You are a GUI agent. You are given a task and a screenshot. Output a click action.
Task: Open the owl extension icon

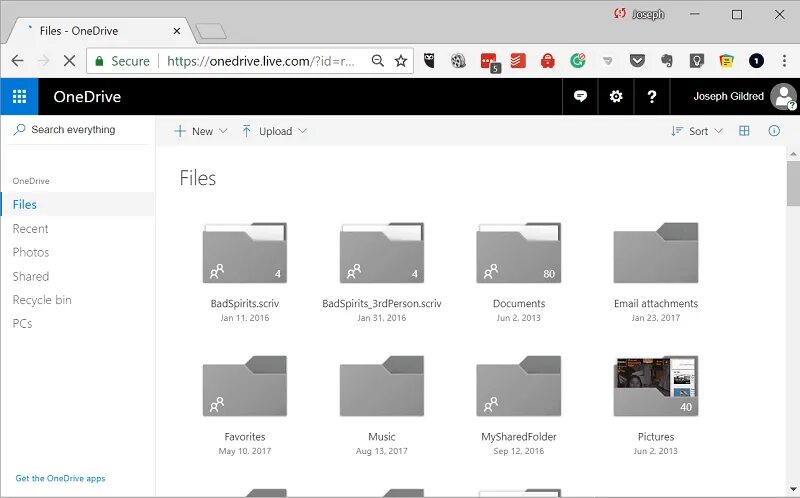[430, 61]
